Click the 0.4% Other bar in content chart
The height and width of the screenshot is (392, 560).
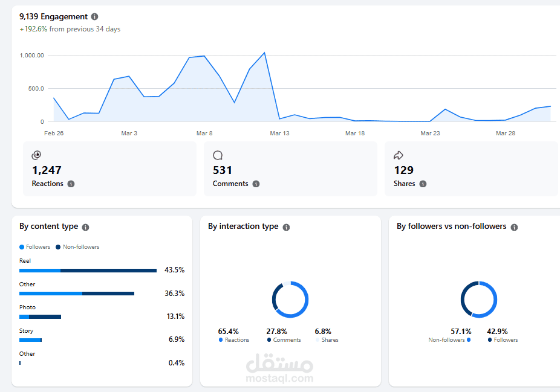pos(20,363)
